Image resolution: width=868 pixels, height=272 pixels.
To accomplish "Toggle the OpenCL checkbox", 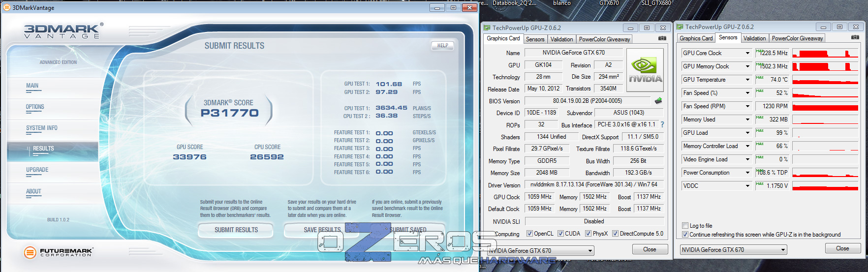I will tap(529, 234).
